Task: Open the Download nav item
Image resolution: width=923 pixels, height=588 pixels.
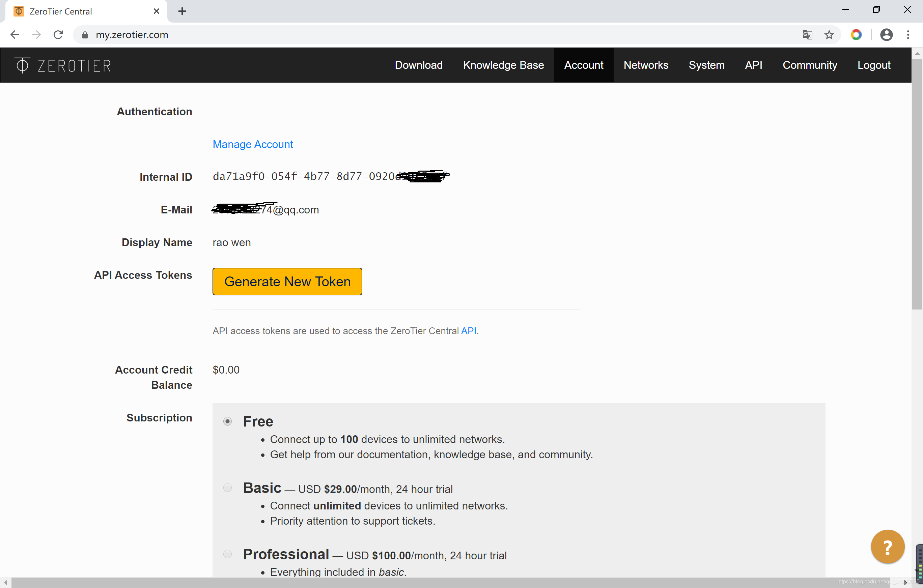Action: (419, 65)
